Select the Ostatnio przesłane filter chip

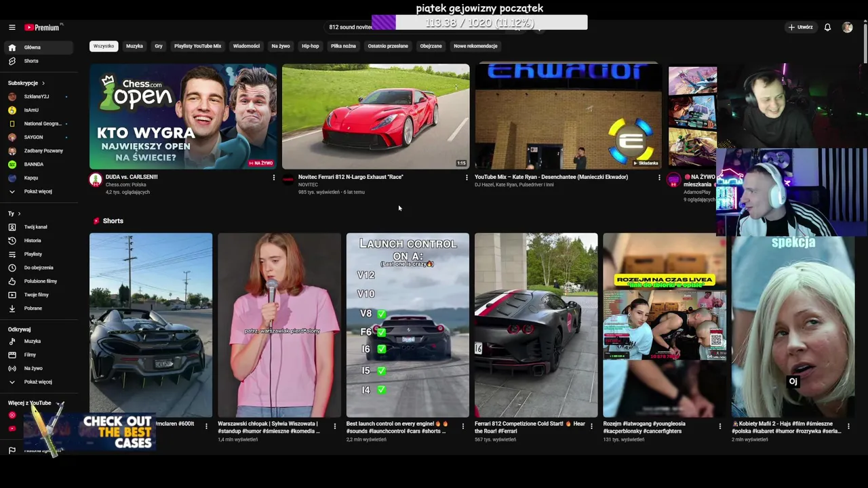388,46
